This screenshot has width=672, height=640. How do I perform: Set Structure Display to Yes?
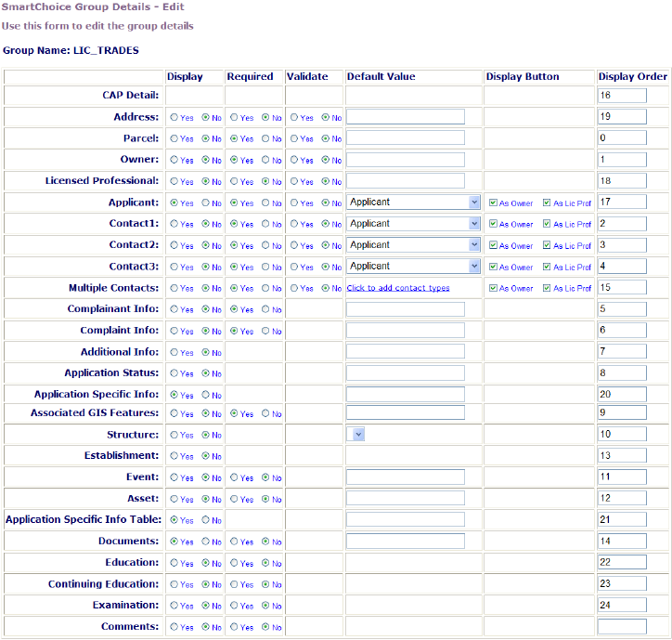[174, 435]
